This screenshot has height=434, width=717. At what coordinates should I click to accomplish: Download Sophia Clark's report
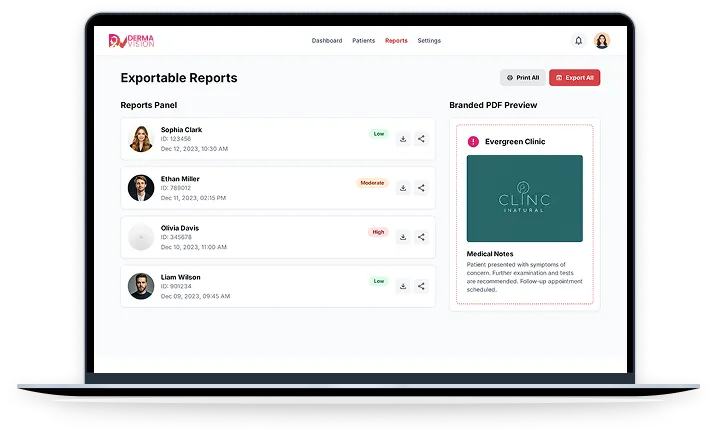point(403,139)
